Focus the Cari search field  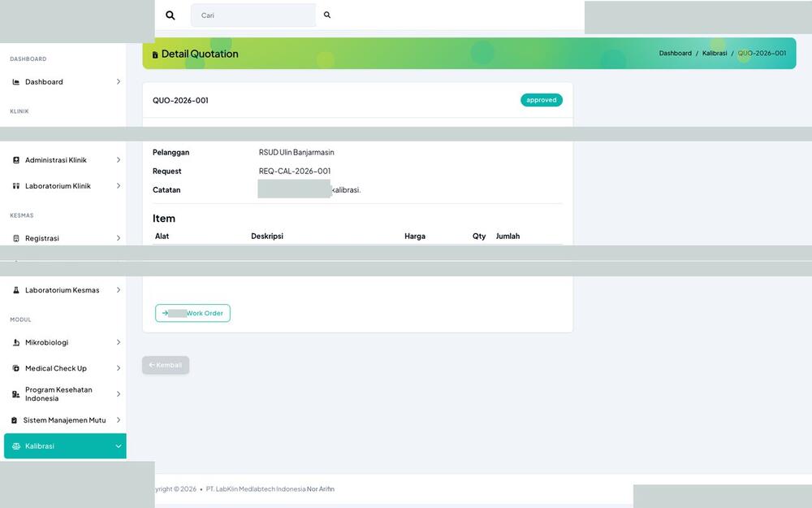253,15
